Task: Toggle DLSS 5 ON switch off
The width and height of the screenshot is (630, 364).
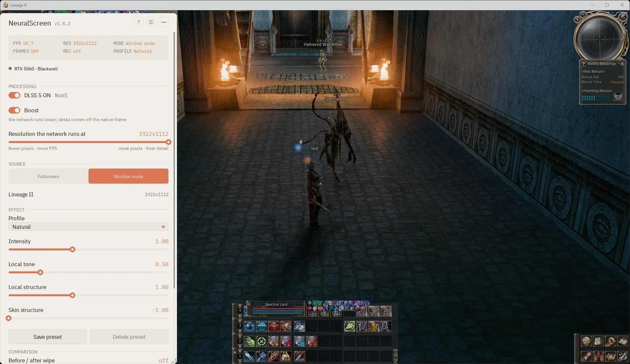Action: pos(14,95)
